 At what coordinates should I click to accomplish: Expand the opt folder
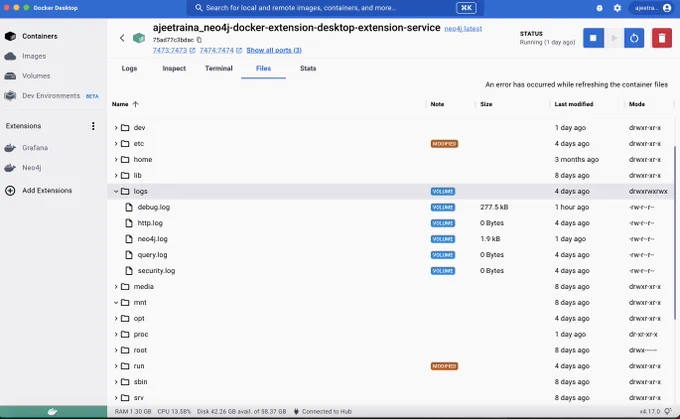tap(116, 318)
